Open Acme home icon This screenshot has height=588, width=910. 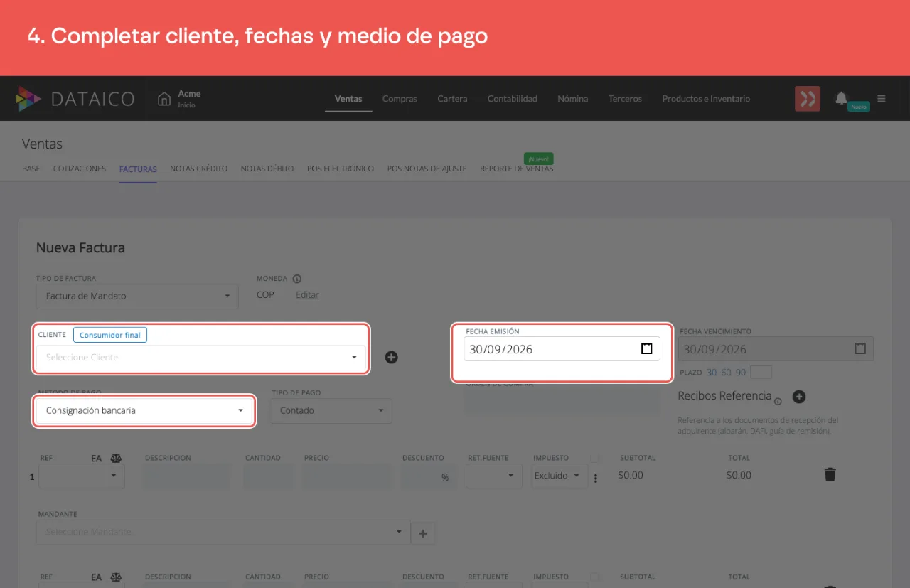pos(164,98)
